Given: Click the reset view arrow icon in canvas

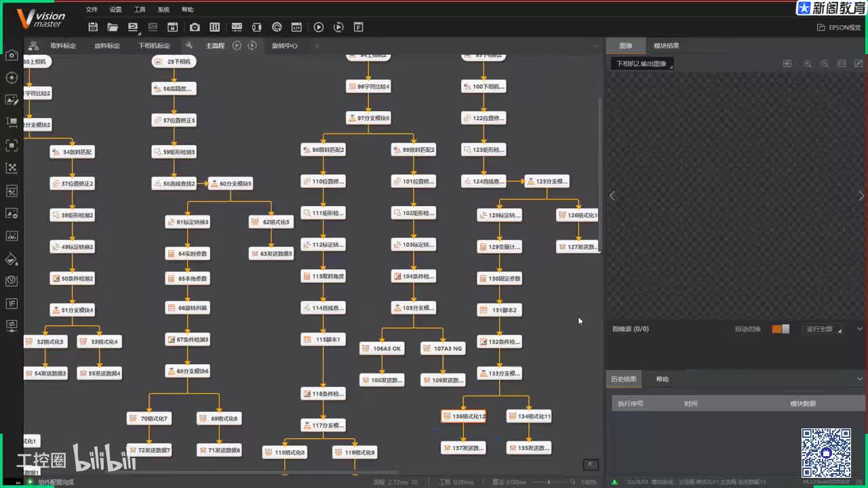Looking at the screenshot, I should pyautogui.click(x=591, y=464).
